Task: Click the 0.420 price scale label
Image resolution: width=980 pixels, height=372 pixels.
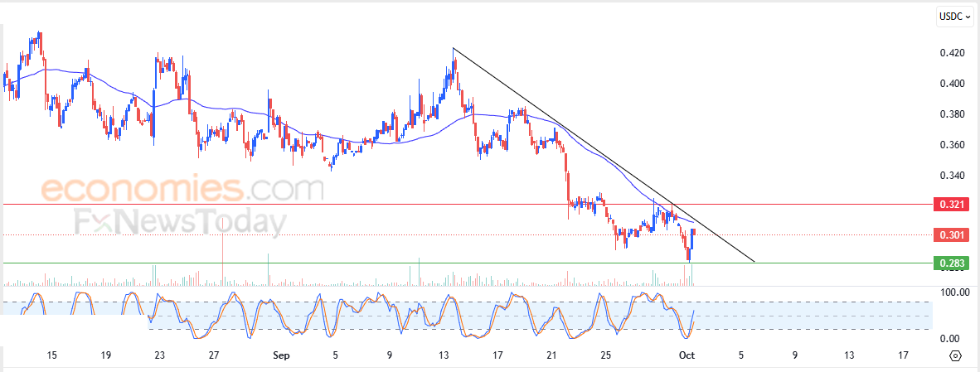Action: pos(952,53)
